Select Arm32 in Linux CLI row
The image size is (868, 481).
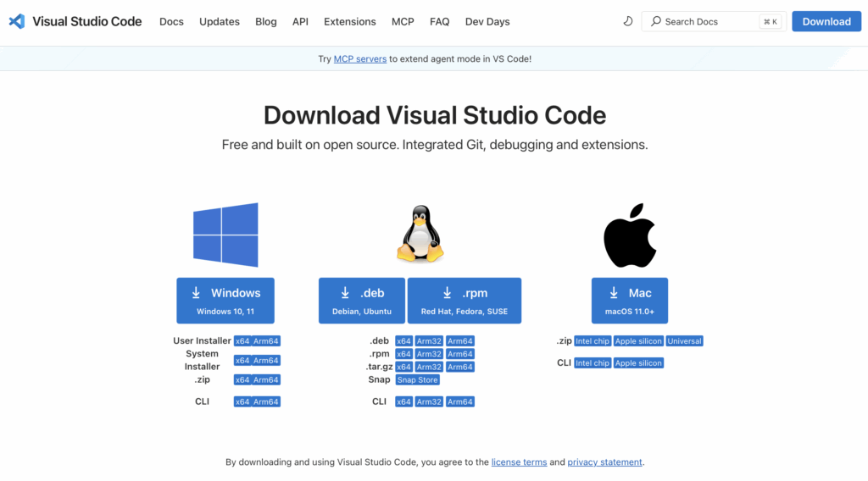click(x=429, y=402)
